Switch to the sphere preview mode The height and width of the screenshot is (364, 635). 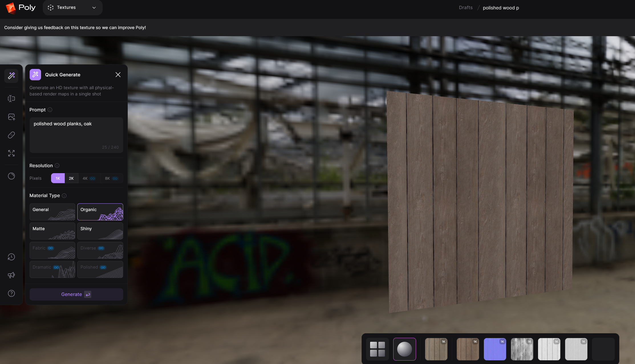pyautogui.click(x=404, y=349)
